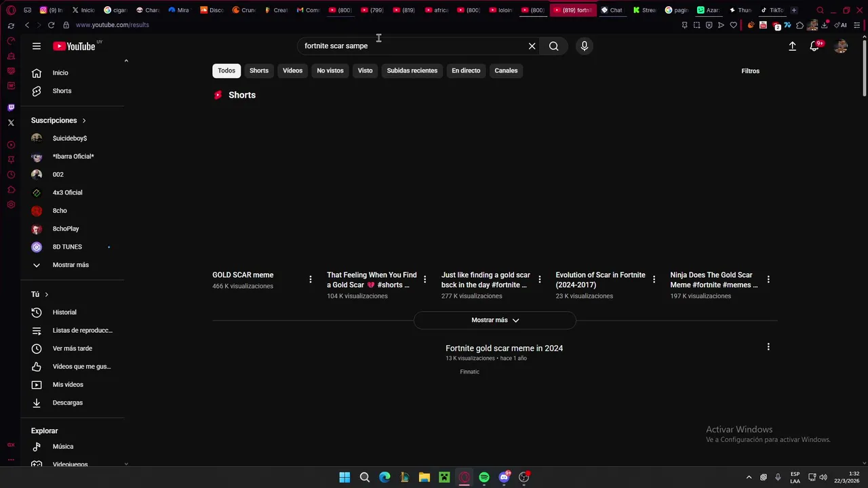Open options for That Feeling When You Find short

point(425,279)
